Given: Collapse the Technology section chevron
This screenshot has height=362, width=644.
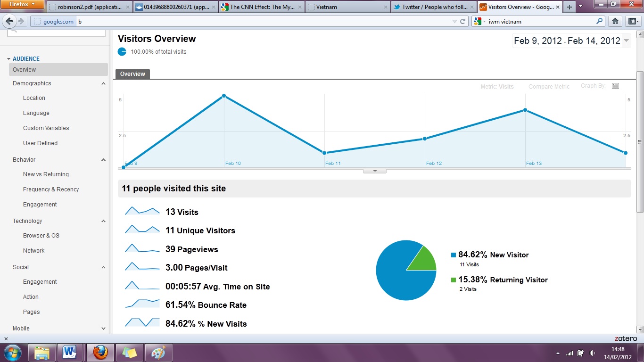Looking at the screenshot, I should pos(104,221).
